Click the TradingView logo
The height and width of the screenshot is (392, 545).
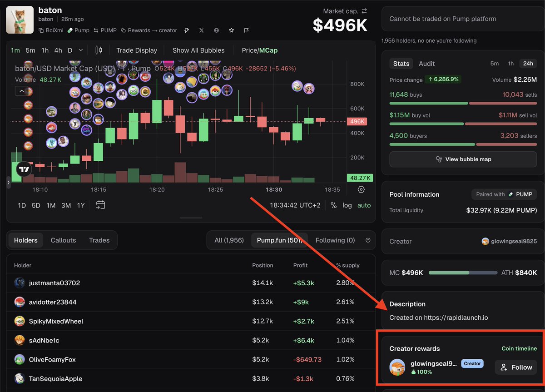coord(24,169)
